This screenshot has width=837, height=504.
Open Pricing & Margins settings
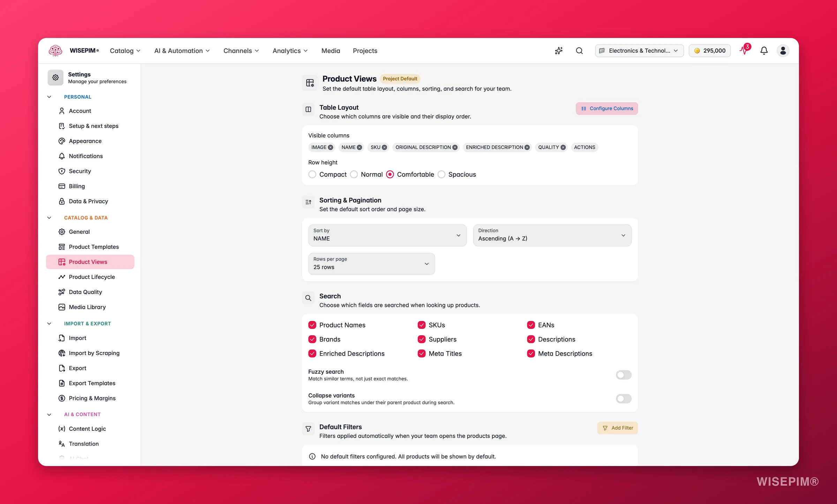tap(90, 398)
